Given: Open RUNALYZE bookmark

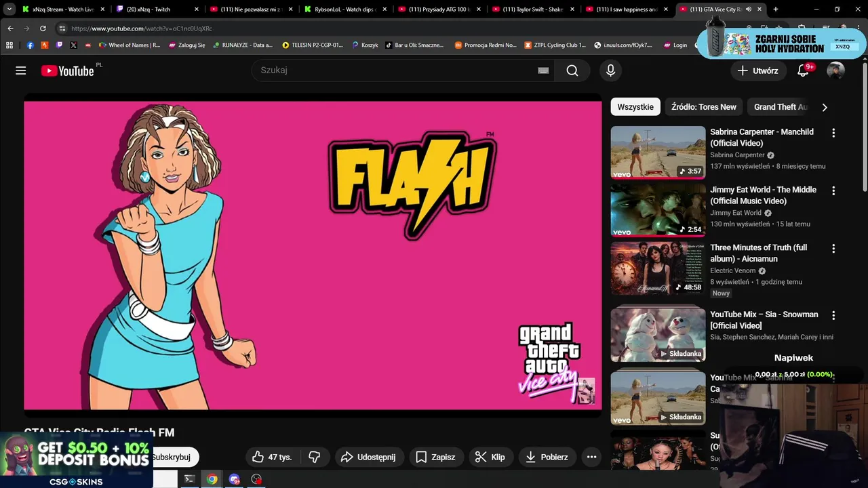Looking at the screenshot, I should tap(242, 45).
